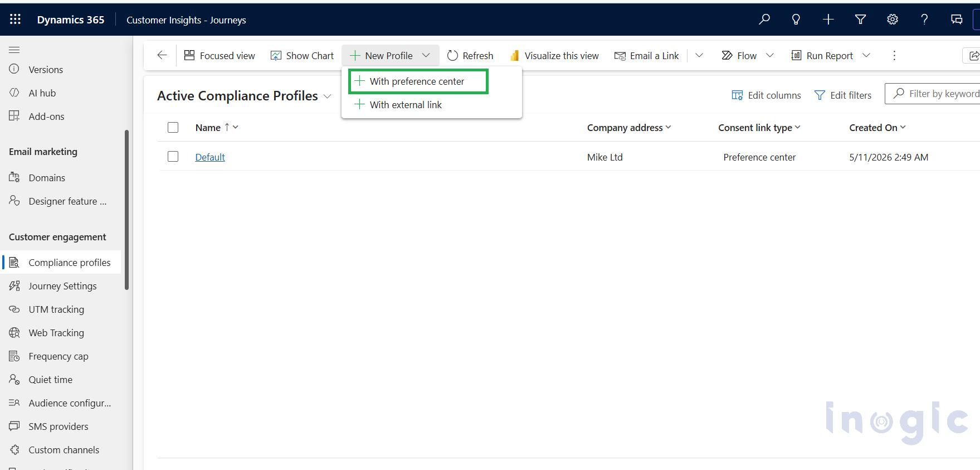Click the Preference center consent type cell
Screen dimensions: 980x470
[759, 157]
